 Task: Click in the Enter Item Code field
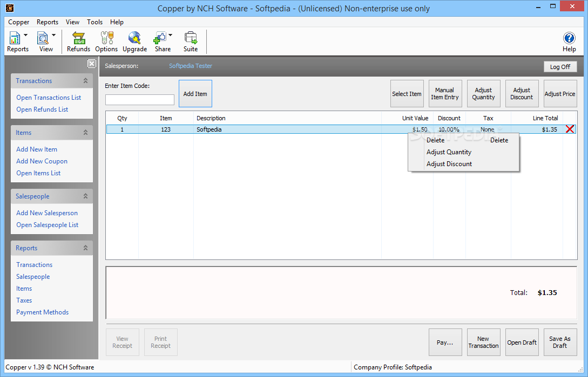pyautogui.click(x=139, y=100)
